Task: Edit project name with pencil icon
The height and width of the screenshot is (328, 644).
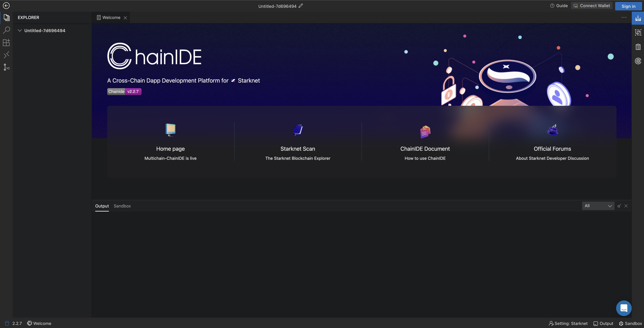Action: (301, 6)
